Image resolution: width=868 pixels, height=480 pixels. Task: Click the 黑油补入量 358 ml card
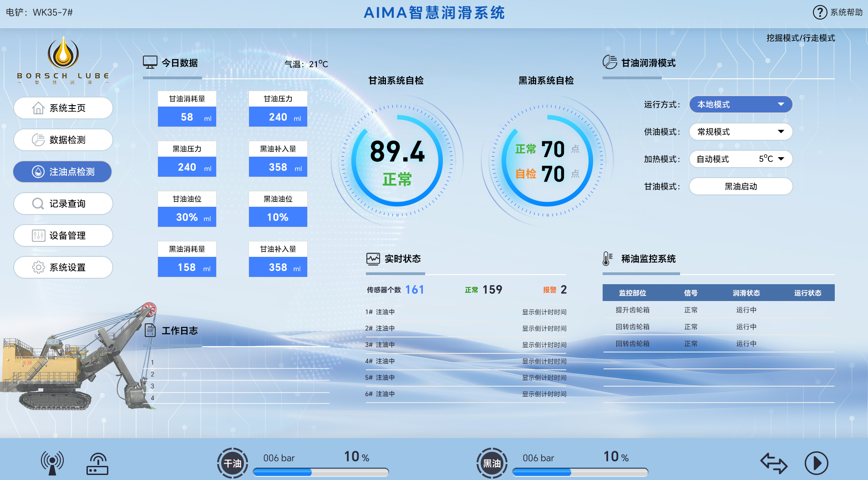click(278, 159)
